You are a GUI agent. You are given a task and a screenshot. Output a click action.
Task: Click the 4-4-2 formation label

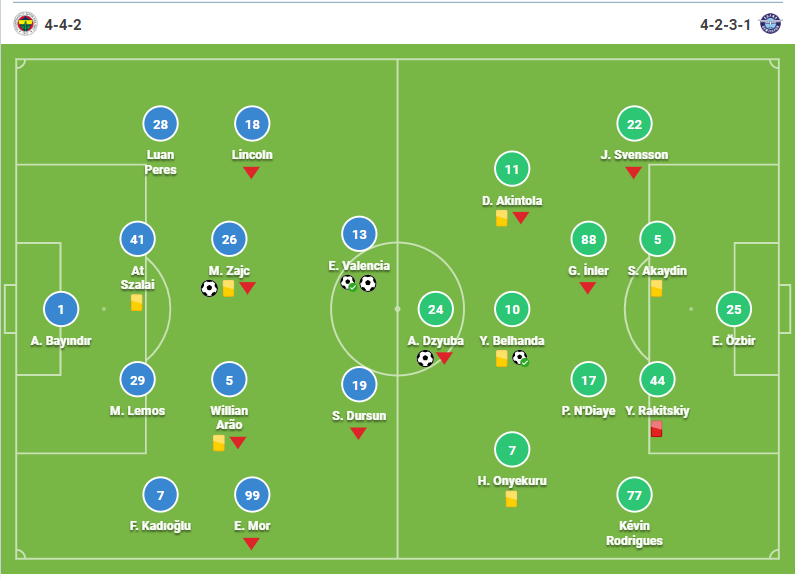tap(63, 25)
